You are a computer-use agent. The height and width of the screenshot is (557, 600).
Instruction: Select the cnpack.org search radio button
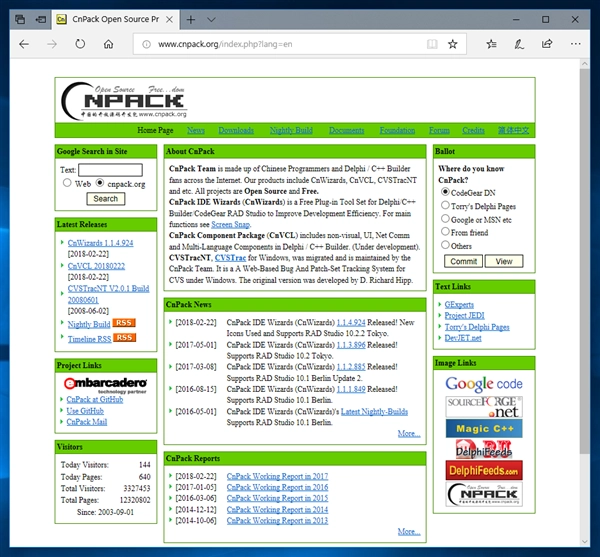(100, 183)
